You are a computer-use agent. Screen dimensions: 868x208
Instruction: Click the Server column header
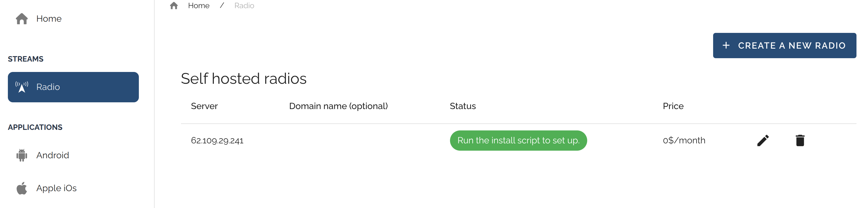click(x=204, y=106)
